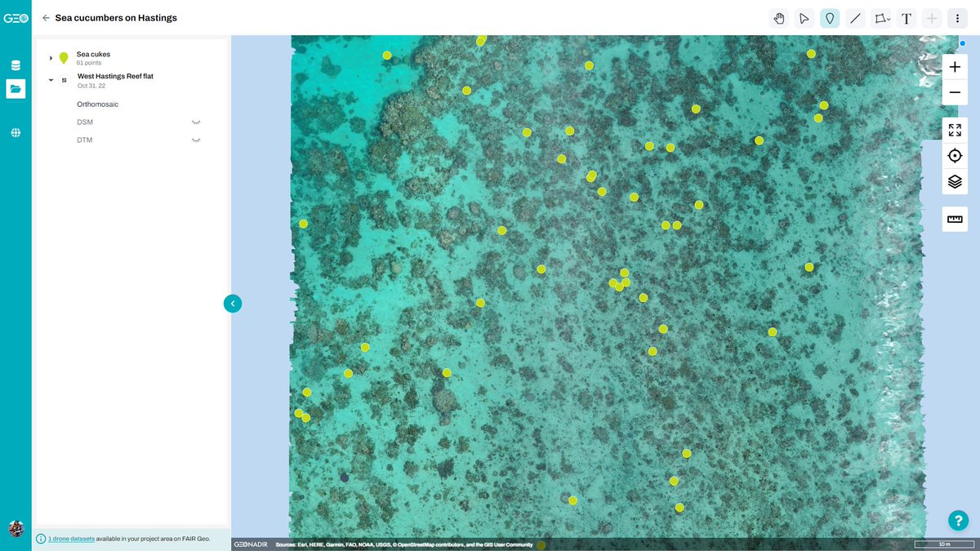This screenshot has width=980, height=551.
Task: Activate the point marker drawing tool
Action: pyautogui.click(x=830, y=18)
